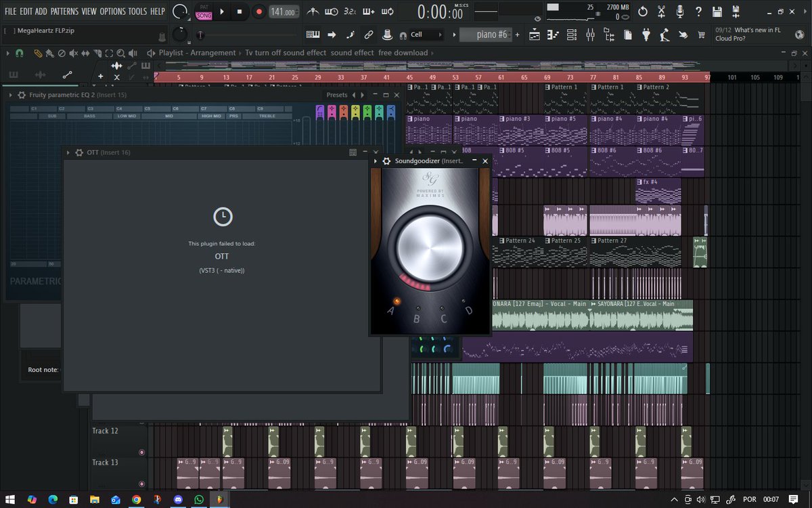This screenshot has height=508, width=812.
Task: Open the FL content shop cart icon
Action: [702, 35]
